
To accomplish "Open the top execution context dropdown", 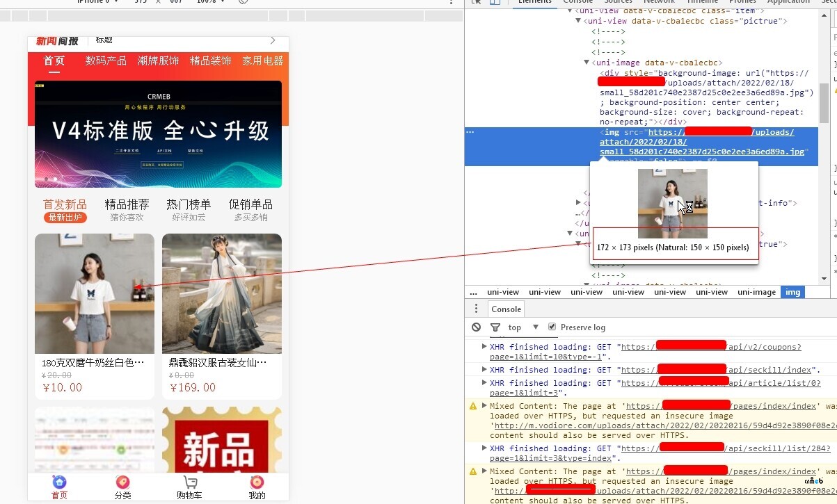I will tap(524, 327).
